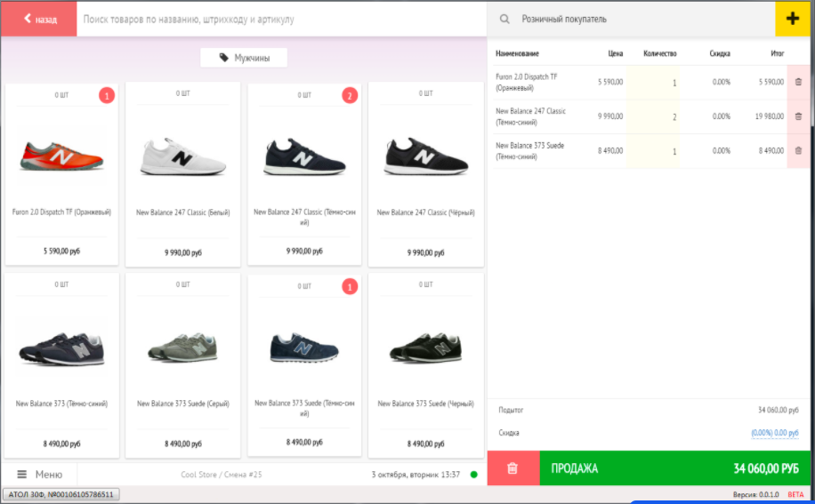Click the red badge on the Furon 2.0 card

click(x=107, y=95)
